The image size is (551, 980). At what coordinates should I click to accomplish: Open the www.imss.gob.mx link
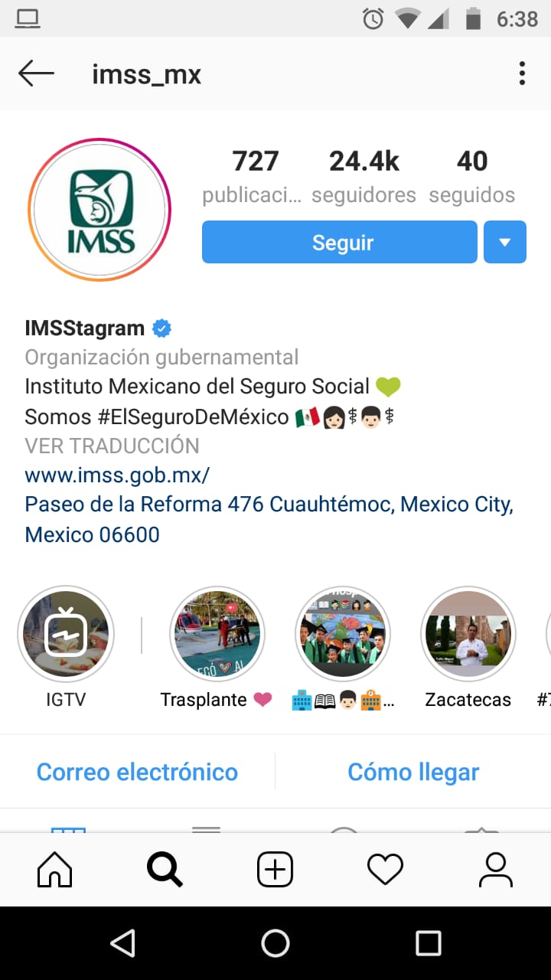point(117,475)
